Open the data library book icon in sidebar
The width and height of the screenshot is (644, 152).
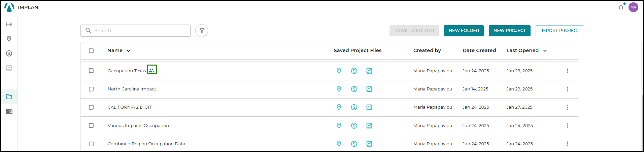click(9, 111)
